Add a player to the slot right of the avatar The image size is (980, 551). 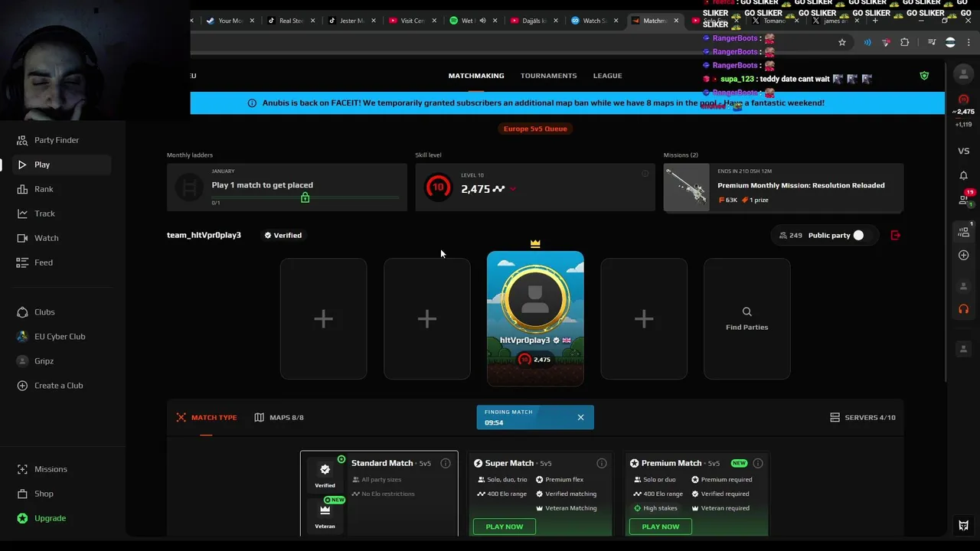tap(644, 319)
